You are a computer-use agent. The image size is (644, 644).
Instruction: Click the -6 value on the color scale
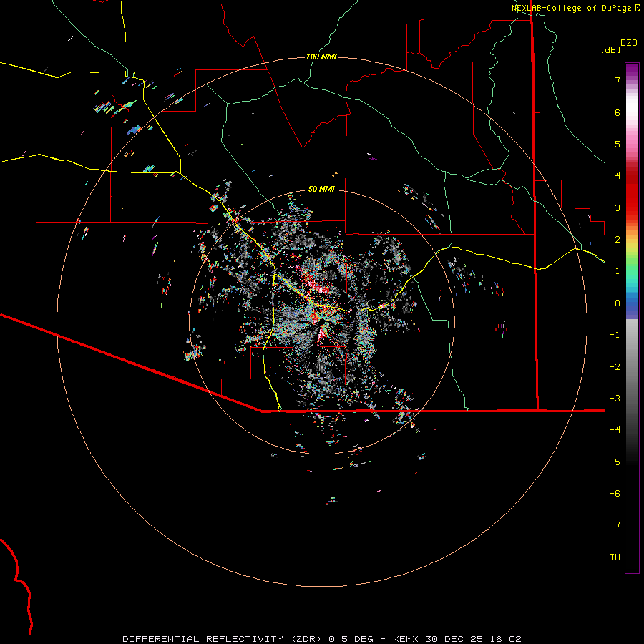(x=615, y=494)
